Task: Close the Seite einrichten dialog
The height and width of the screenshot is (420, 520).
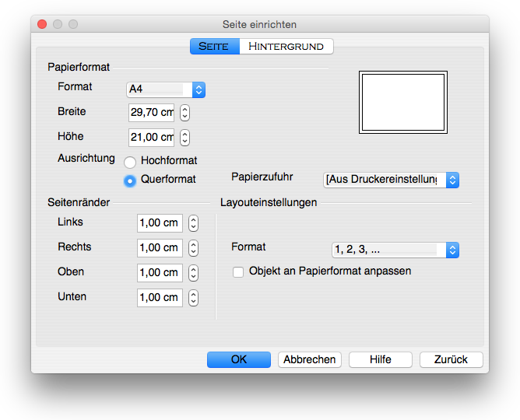Action: pyautogui.click(x=42, y=24)
